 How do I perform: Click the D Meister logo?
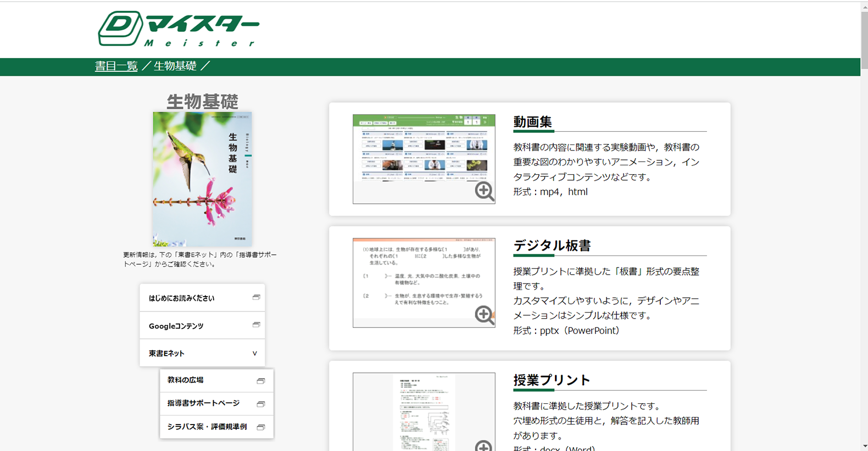coord(178,29)
